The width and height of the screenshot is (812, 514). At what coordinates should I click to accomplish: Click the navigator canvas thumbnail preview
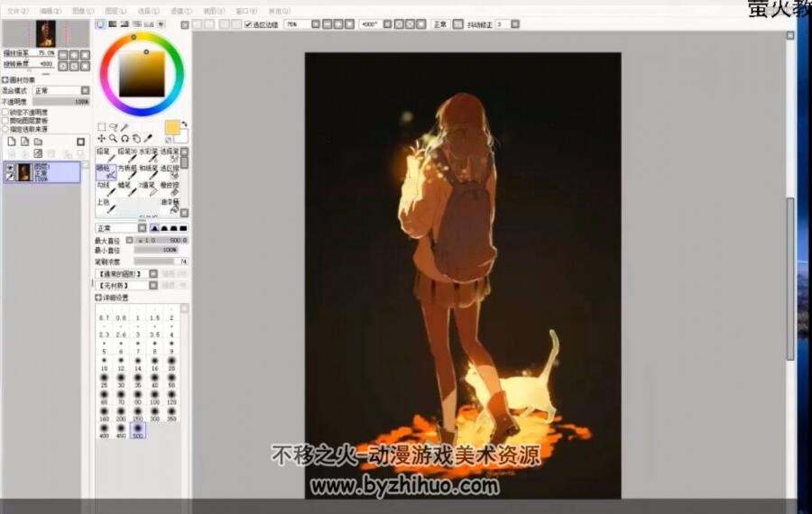point(46,33)
